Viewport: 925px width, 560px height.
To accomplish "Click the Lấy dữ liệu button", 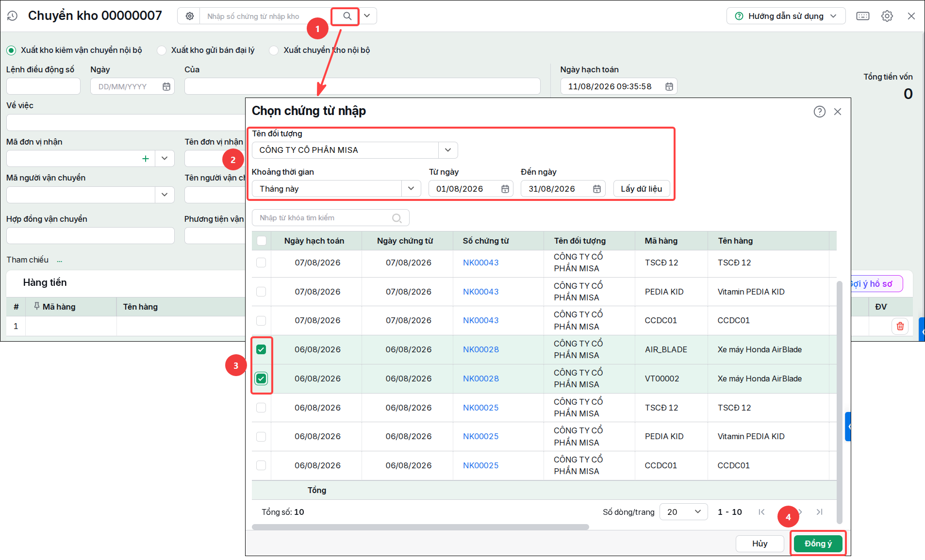I will coord(641,189).
